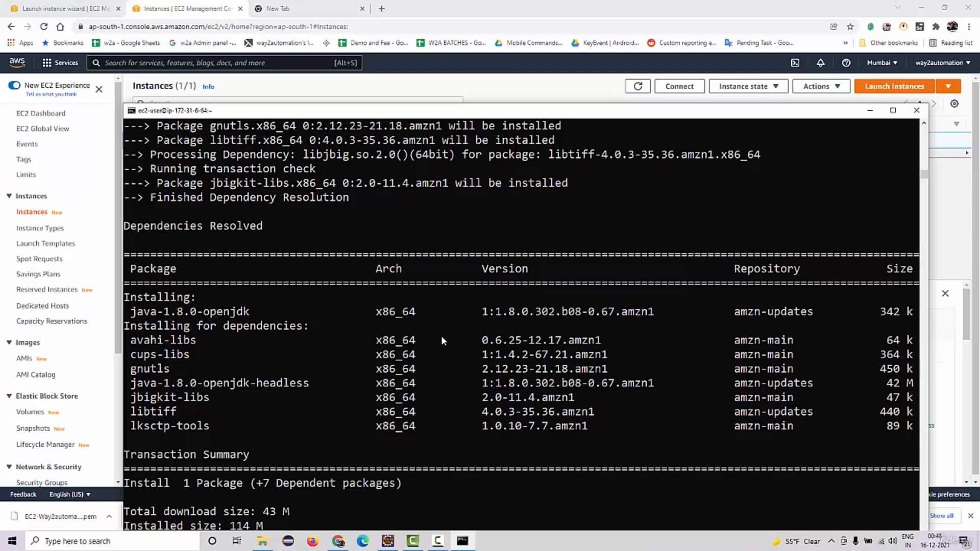This screenshot has height=551, width=980.
Task: Open the Other bookmarks folder
Action: click(888, 43)
